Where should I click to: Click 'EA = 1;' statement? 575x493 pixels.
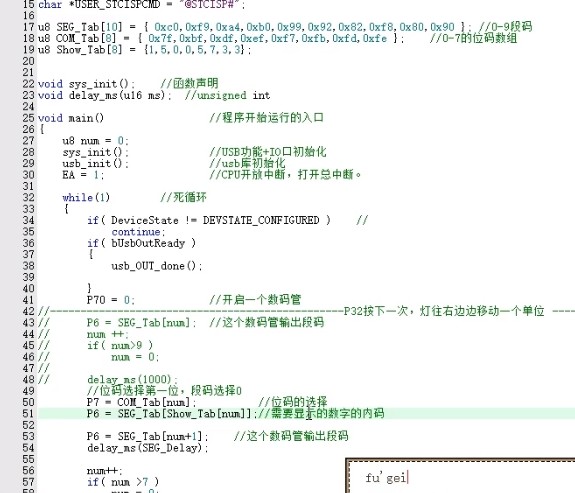[x=83, y=175]
